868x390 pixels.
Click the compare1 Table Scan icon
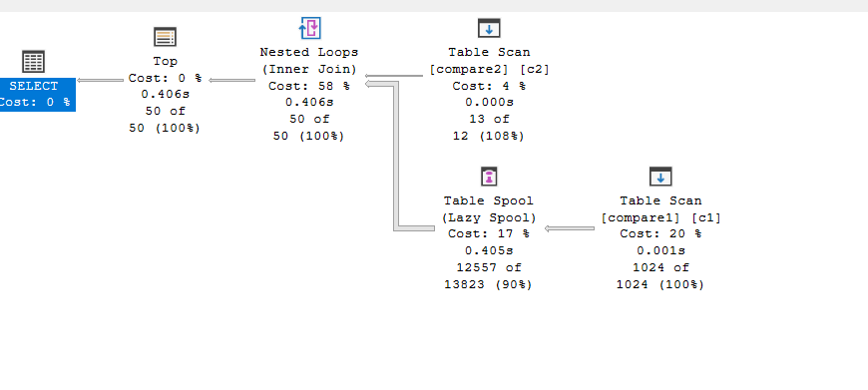pyautogui.click(x=660, y=177)
